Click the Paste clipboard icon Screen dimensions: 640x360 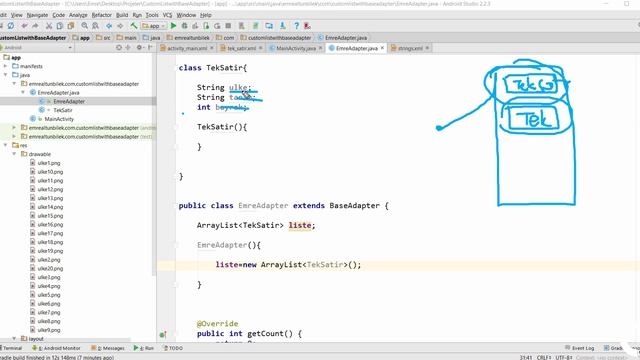71,26
